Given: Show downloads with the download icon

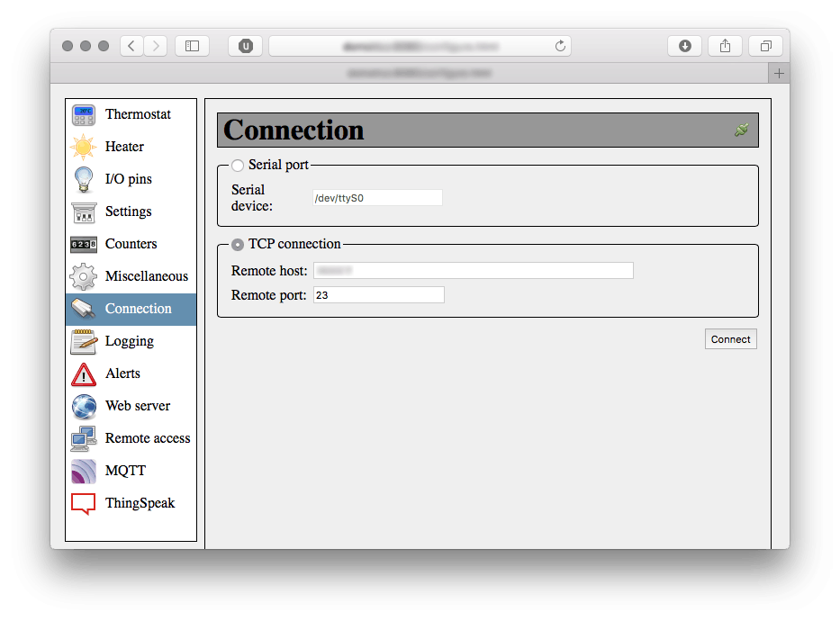Looking at the screenshot, I should coord(684,46).
